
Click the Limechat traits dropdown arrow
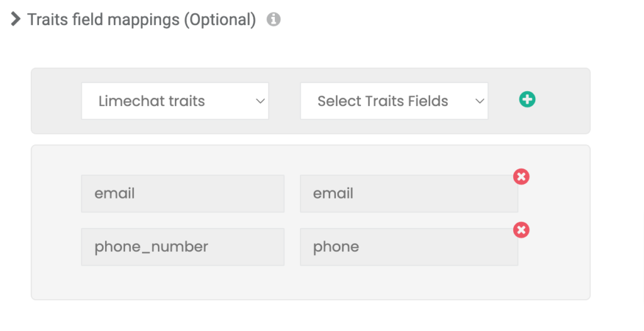coord(260,101)
